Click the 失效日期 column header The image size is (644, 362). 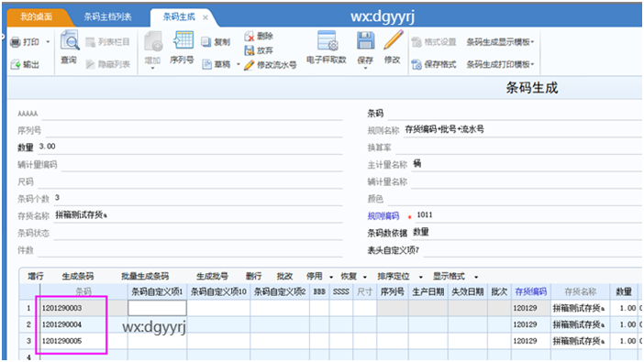[468, 291]
